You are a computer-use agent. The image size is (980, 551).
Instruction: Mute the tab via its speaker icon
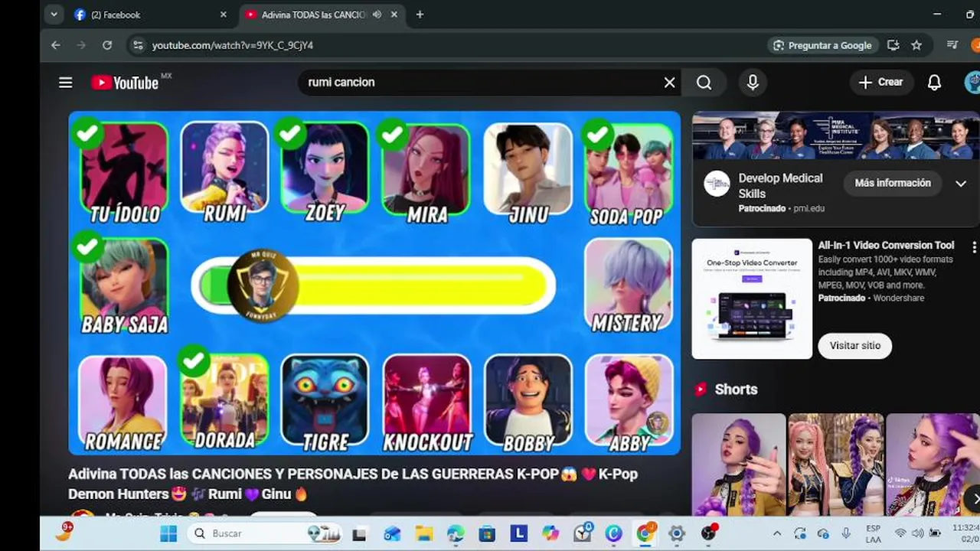[377, 15]
